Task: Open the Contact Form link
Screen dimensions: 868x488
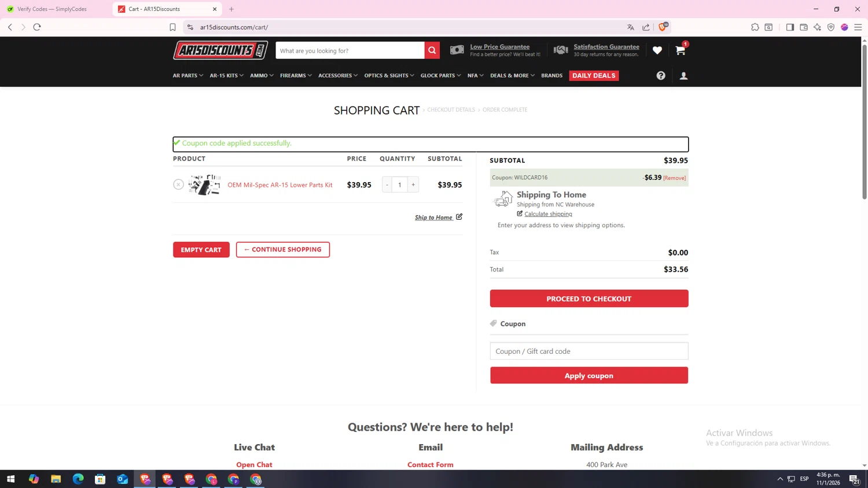Action: point(431,464)
